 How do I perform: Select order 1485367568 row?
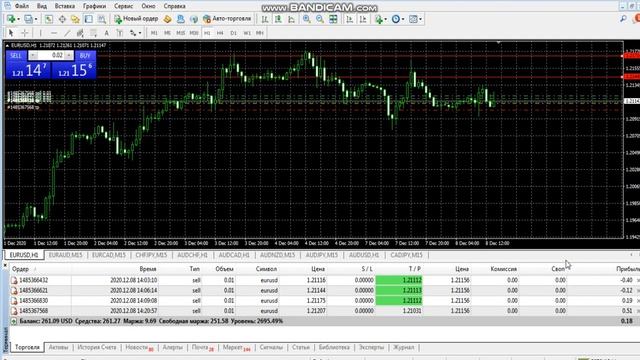(325, 311)
